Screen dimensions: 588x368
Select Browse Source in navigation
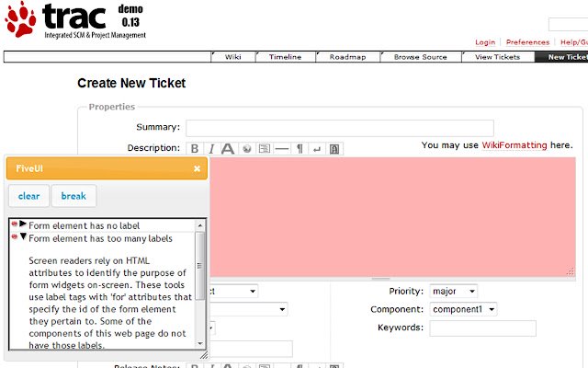421,57
